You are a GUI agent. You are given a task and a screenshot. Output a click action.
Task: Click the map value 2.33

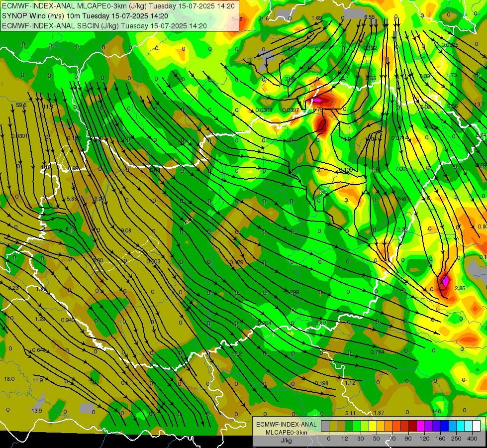(x=402, y=229)
